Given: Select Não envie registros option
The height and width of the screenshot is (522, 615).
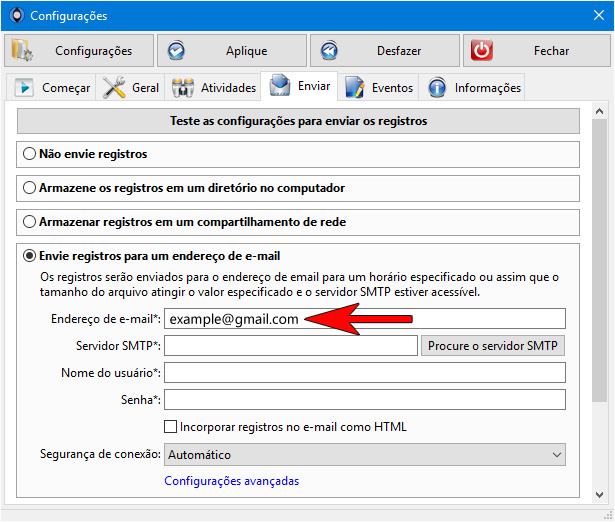Looking at the screenshot, I should coord(29,154).
